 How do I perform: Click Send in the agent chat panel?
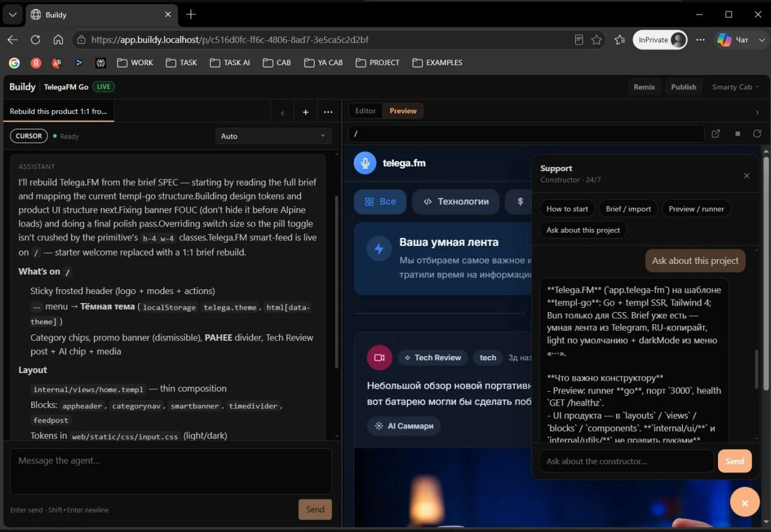click(x=315, y=510)
